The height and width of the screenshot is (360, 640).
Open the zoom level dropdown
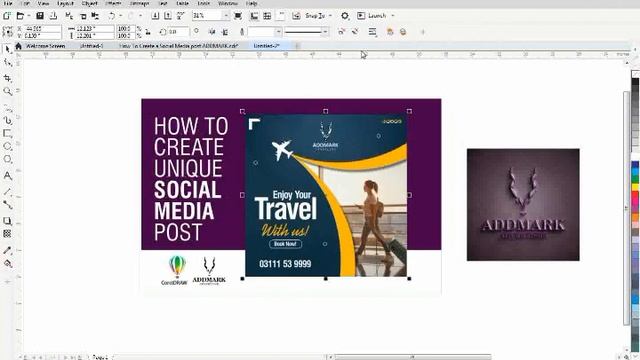[x=226, y=16]
